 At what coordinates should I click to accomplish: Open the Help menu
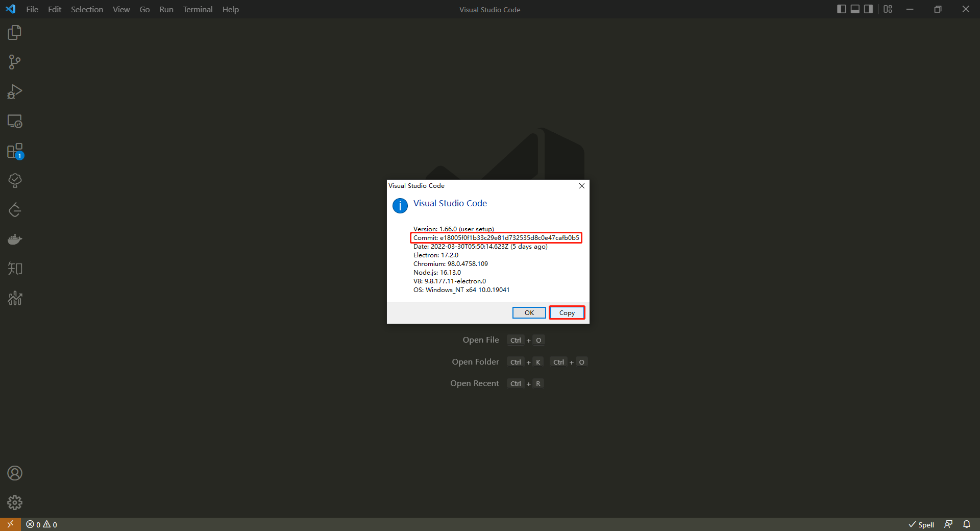click(x=230, y=9)
